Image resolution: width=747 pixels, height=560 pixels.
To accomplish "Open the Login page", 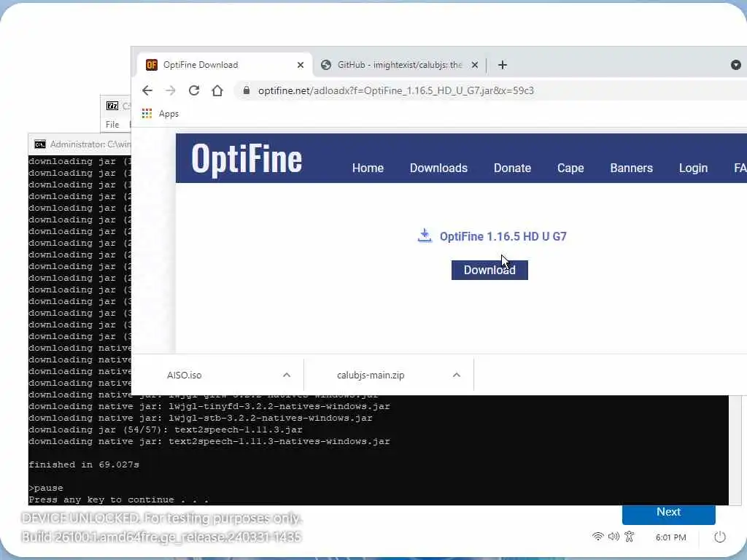I will (x=693, y=168).
